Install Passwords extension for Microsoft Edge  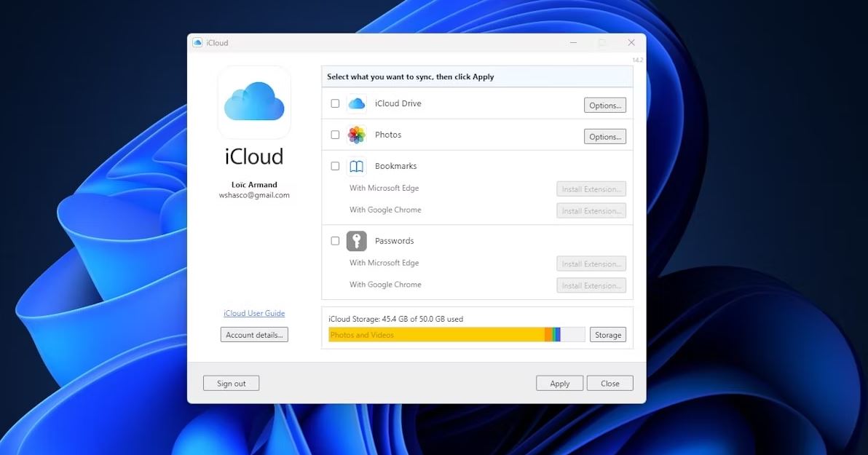pyautogui.click(x=591, y=264)
